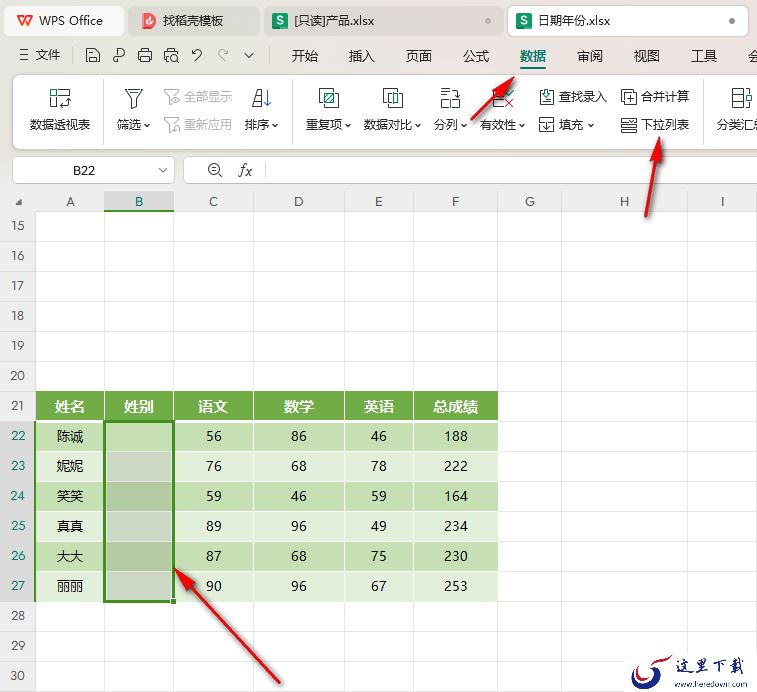Click the print preview icon
The image size is (757, 692).
171,56
